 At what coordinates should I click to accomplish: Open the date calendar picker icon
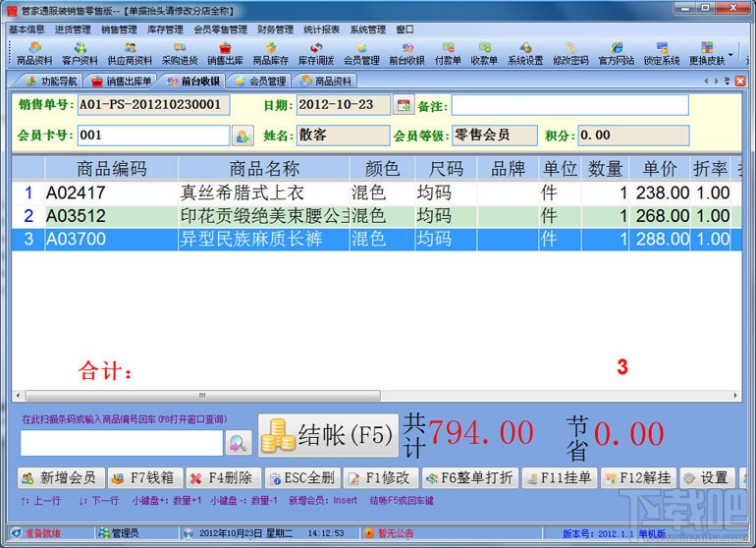pos(404,105)
